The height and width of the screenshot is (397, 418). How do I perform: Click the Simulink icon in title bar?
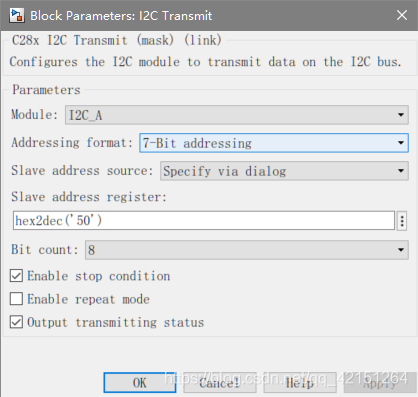17,16
